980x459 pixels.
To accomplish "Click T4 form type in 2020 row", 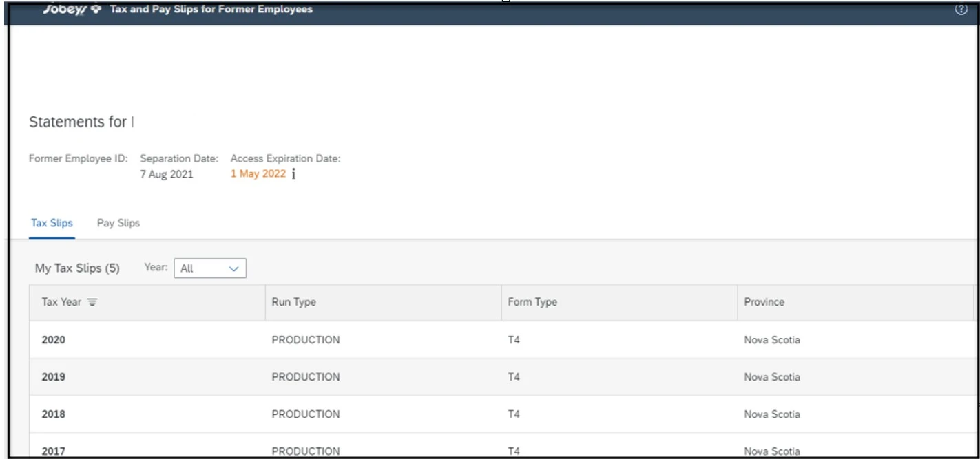I will (514, 340).
